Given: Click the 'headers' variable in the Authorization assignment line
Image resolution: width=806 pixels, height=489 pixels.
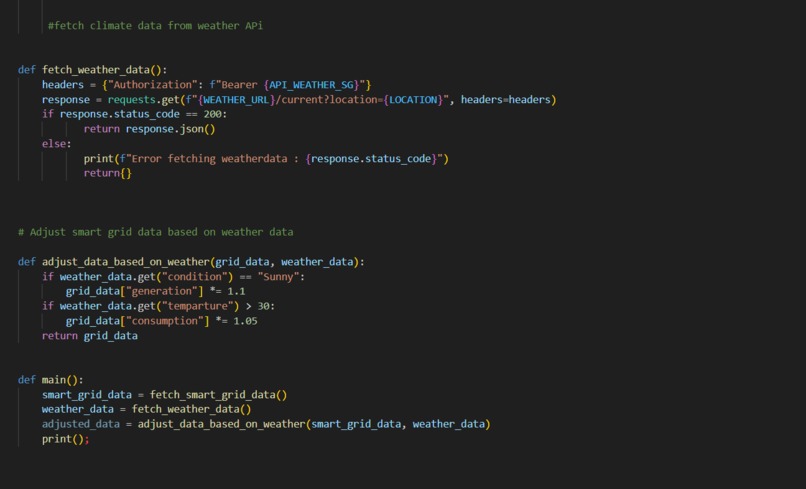Looking at the screenshot, I should pyautogui.click(x=63, y=85).
